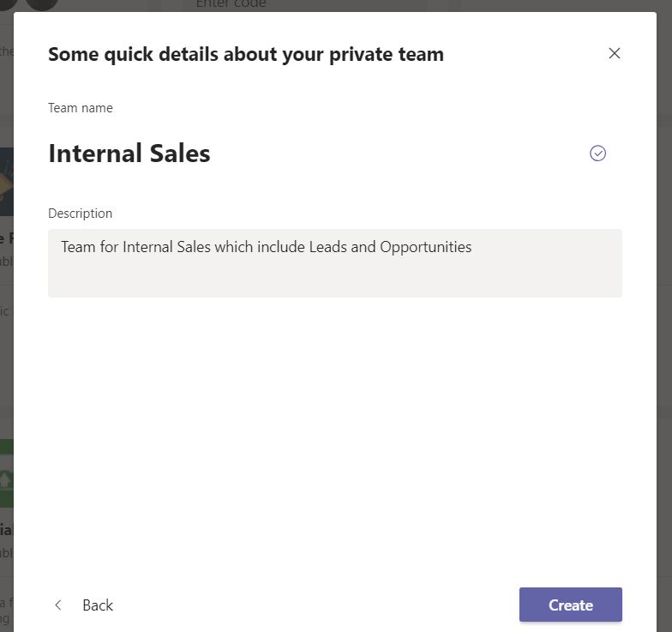Click the team name availability checkmark icon
Screen dimensions: 672x632
point(597,153)
